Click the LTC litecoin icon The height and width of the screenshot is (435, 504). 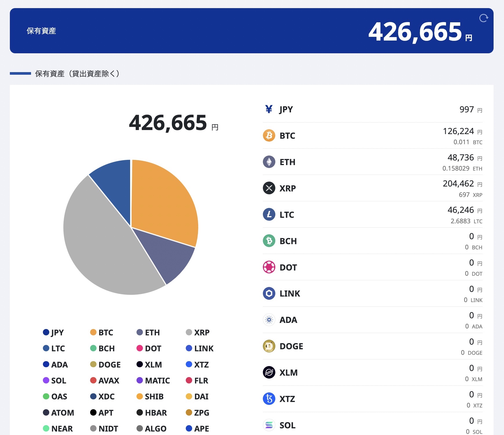click(269, 215)
